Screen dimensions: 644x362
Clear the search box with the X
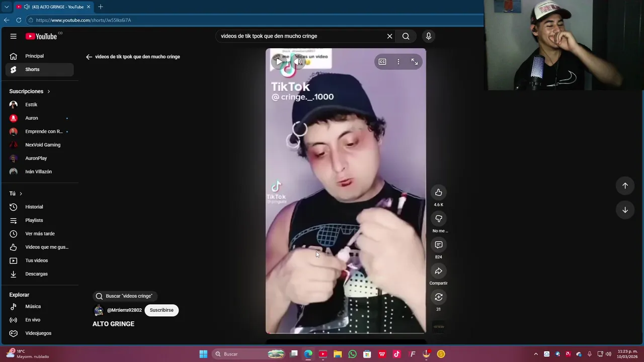(389, 36)
